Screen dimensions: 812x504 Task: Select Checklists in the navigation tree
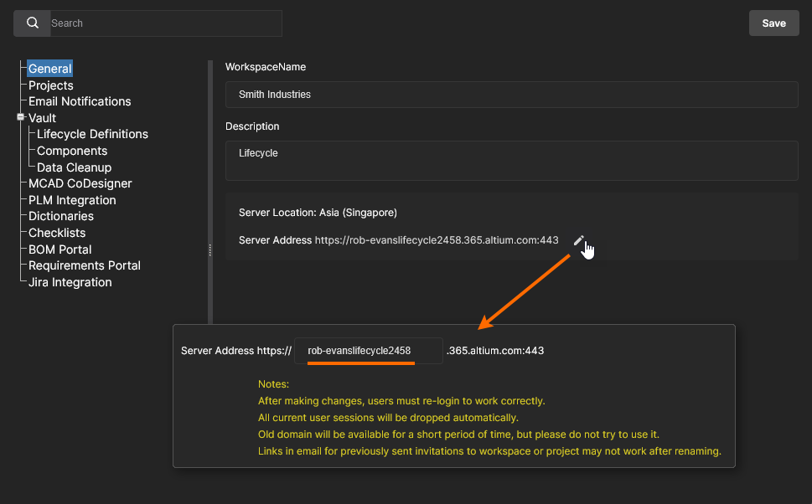[57, 233]
